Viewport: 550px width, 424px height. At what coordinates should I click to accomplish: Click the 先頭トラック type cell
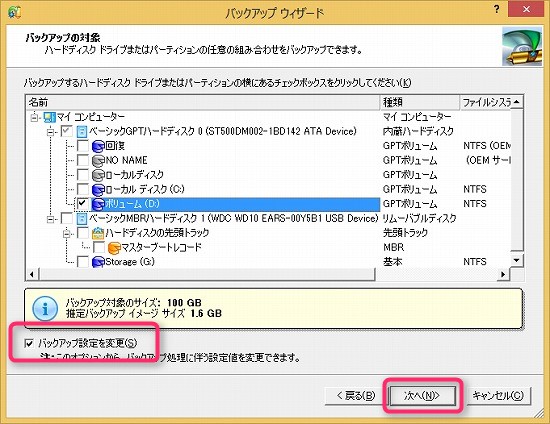point(405,233)
